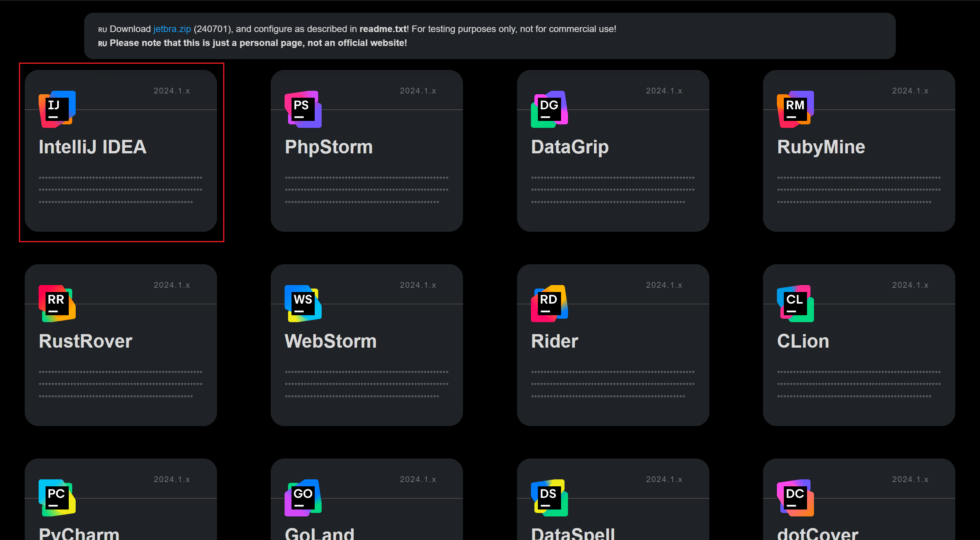Viewport: 980px width, 540px height.
Task: Click the RubyMine RM logo icon
Action: (795, 109)
